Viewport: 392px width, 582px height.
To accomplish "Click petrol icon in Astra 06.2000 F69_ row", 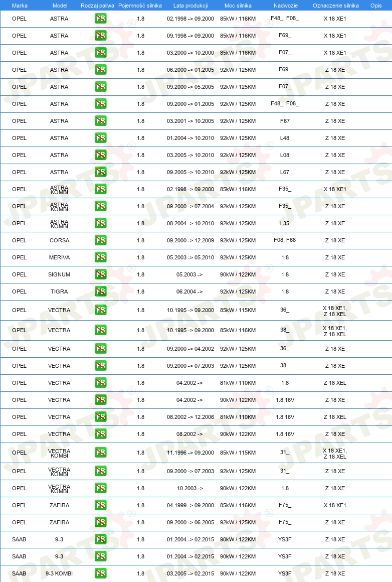I will click(x=100, y=70).
